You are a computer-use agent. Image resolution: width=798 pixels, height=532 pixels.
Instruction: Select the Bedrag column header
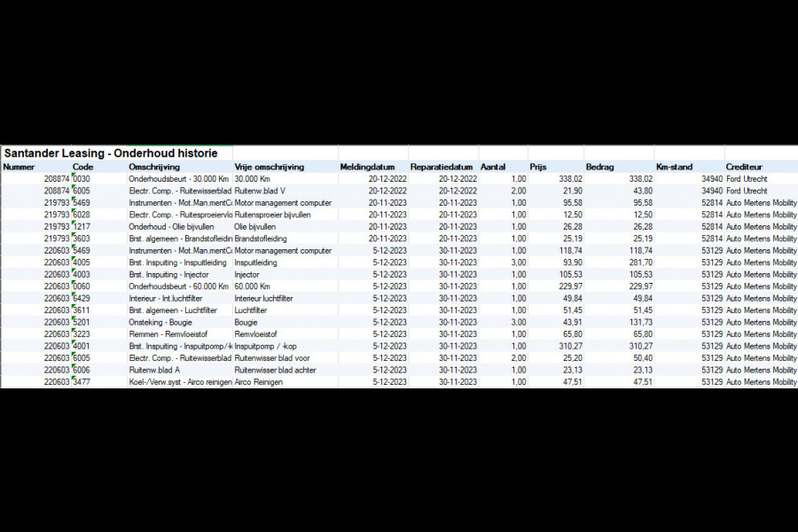[599, 167]
